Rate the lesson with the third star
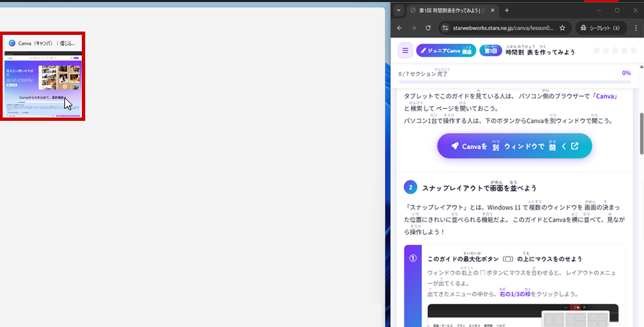Screen dimensions: 644x327 [x=615, y=50]
